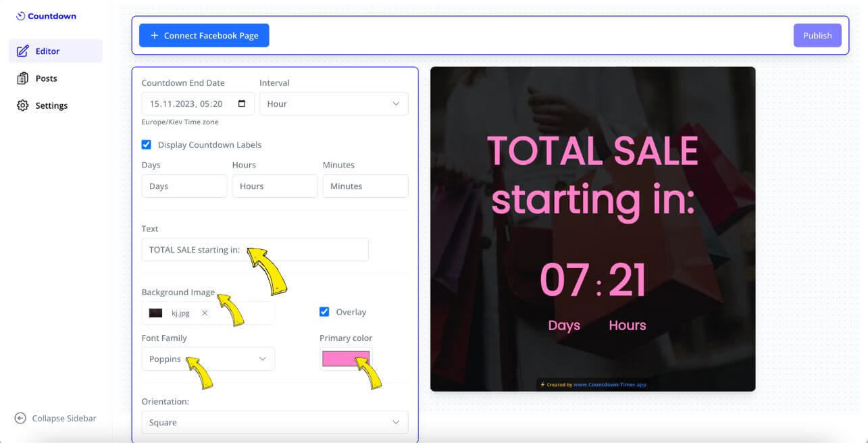Disable the Overlay checkbox

tap(325, 311)
